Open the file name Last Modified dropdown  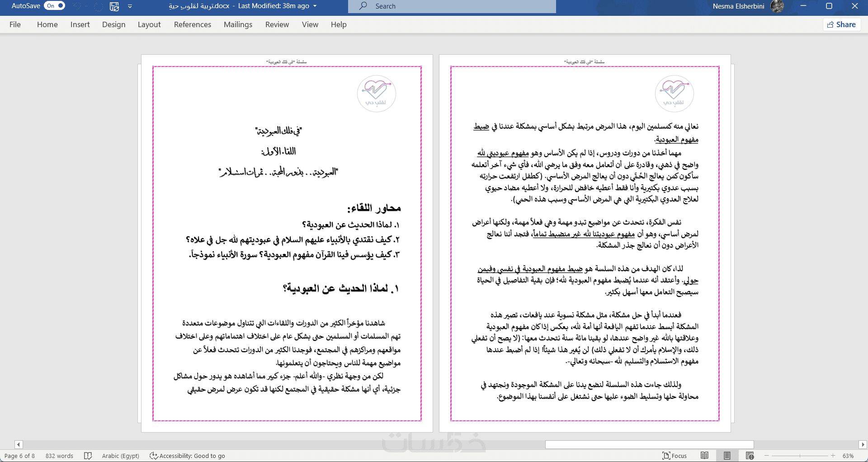315,6
